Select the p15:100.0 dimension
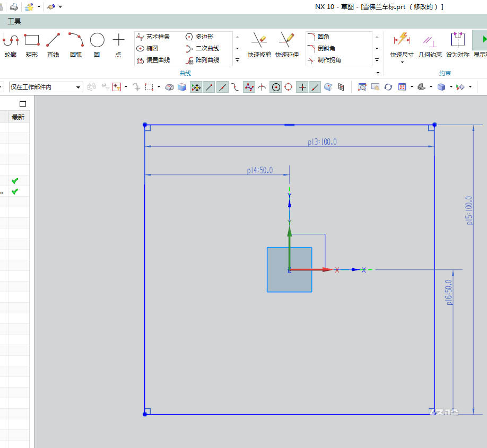The height and width of the screenshot is (448, 487). point(469,210)
